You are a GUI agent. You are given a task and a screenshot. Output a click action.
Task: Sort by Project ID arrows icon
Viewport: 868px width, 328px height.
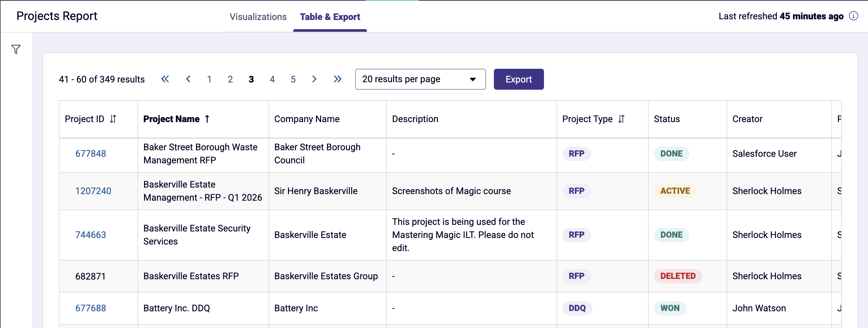coord(113,118)
